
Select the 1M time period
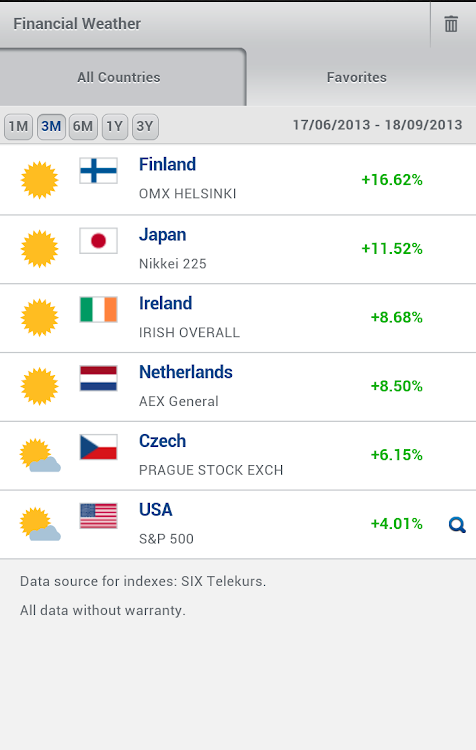(x=18, y=127)
